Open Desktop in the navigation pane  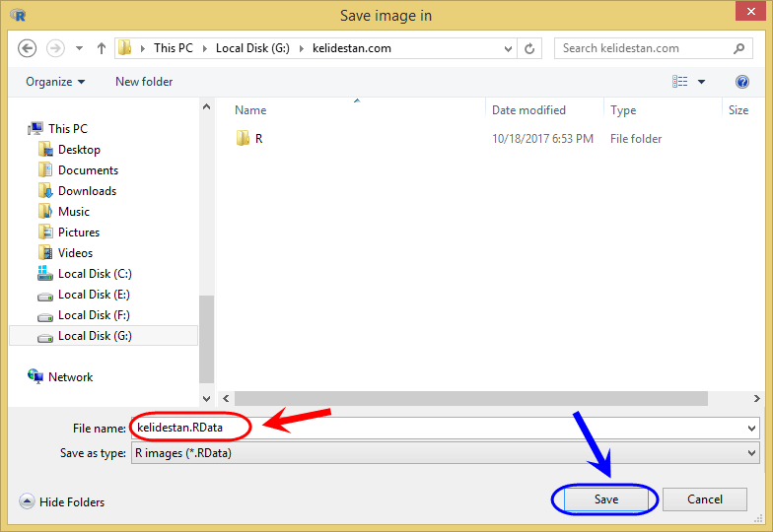click(x=69, y=150)
